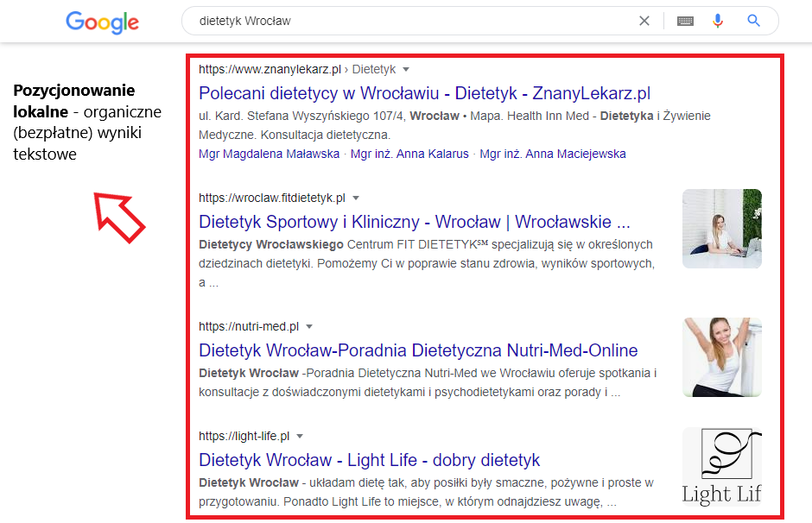Submit search with magnifying glass icon
The height and width of the screenshot is (523, 812).
click(x=753, y=21)
